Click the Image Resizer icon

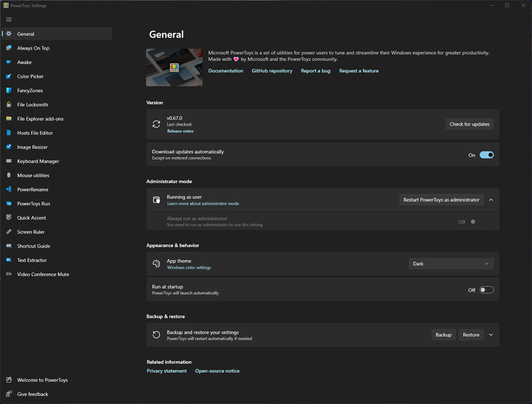(9, 147)
